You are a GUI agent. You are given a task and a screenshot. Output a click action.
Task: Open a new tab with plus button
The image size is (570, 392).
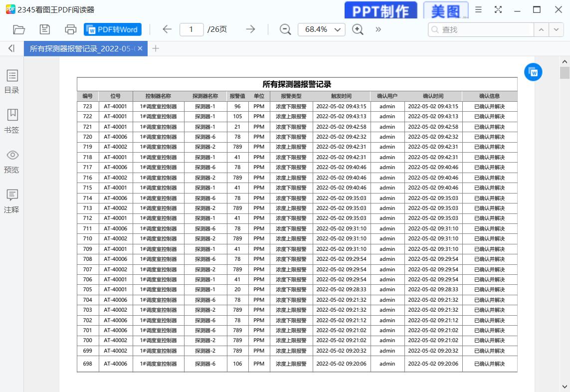click(x=156, y=48)
